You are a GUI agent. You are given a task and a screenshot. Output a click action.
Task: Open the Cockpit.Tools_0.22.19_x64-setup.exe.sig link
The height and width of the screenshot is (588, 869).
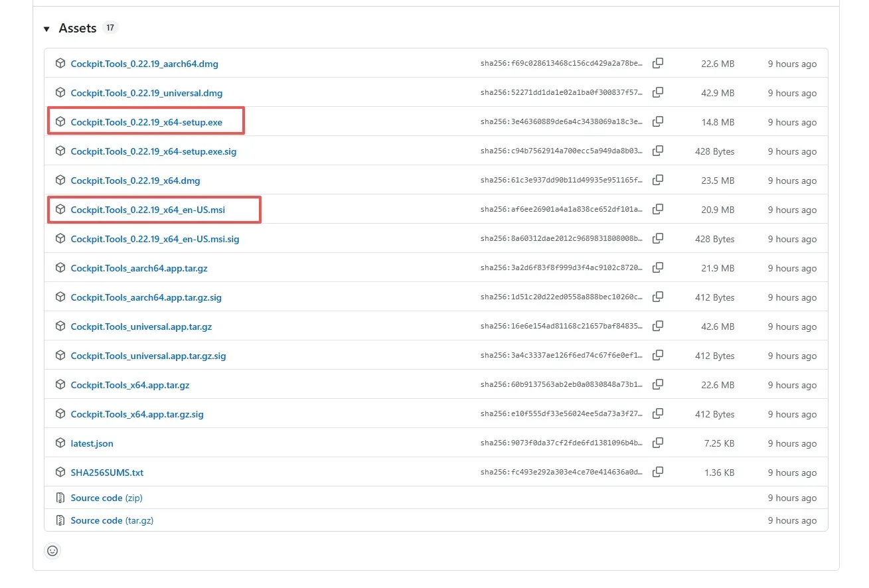click(153, 152)
